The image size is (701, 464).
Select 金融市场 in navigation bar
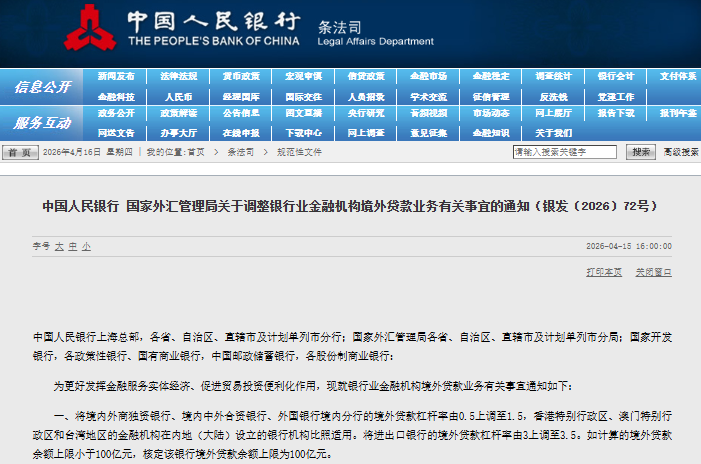428,76
